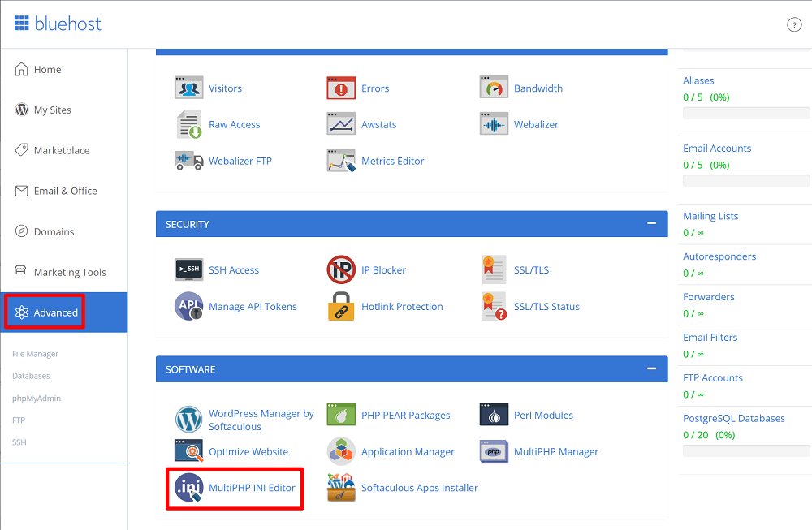The image size is (812, 530).
Task: Click the bluehost grid logo
Action: (21, 24)
